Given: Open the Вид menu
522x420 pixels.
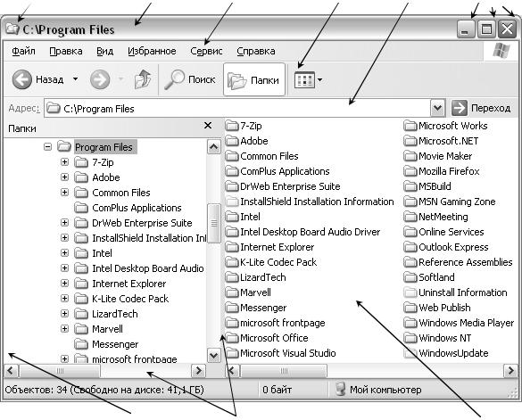Looking at the screenshot, I should [105, 51].
